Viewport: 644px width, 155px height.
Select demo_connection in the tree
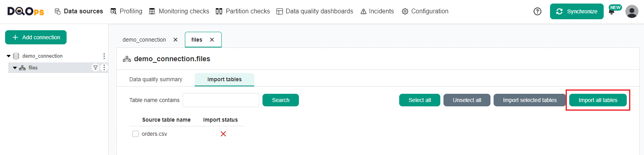pyautogui.click(x=42, y=56)
